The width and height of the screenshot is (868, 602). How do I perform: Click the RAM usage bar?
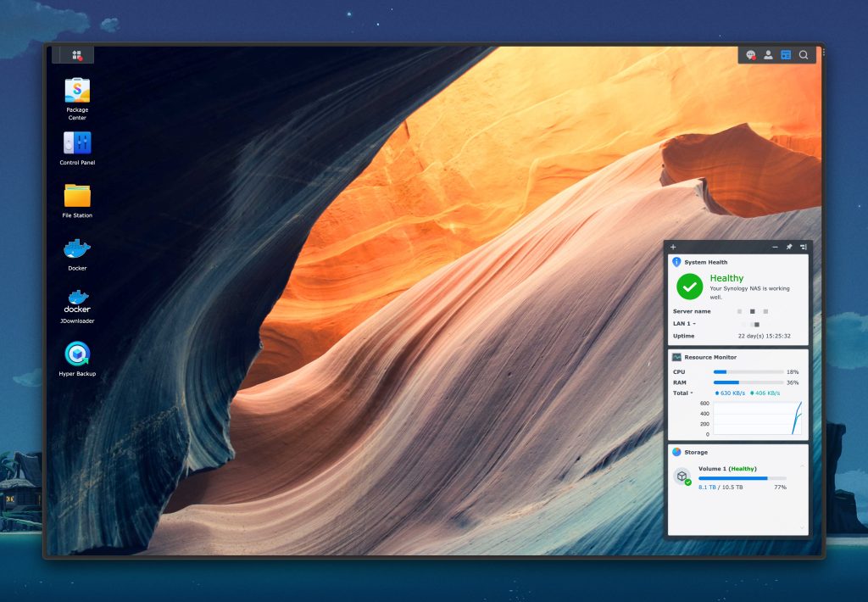click(748, 382)
